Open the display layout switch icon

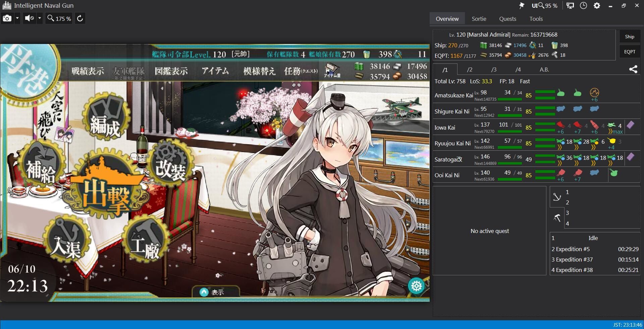tap(570, 6)
